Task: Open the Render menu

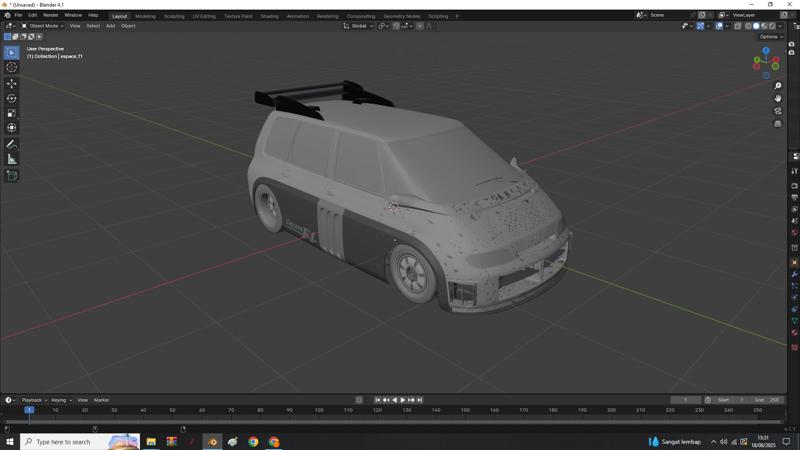Action: [51, 15]
